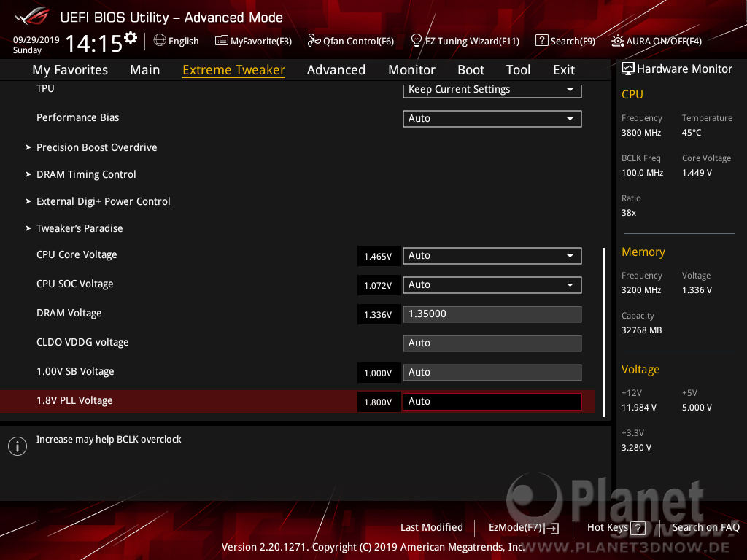This screenshot has height=560, width=747.
Task: Open the clock settings gear icon
Action: point(131,38)
